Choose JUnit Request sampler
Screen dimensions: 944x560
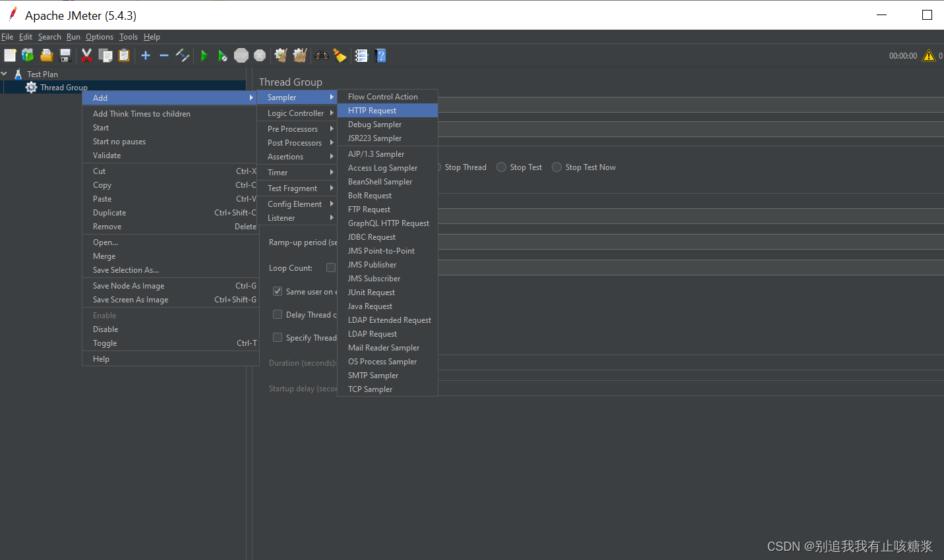388,292
